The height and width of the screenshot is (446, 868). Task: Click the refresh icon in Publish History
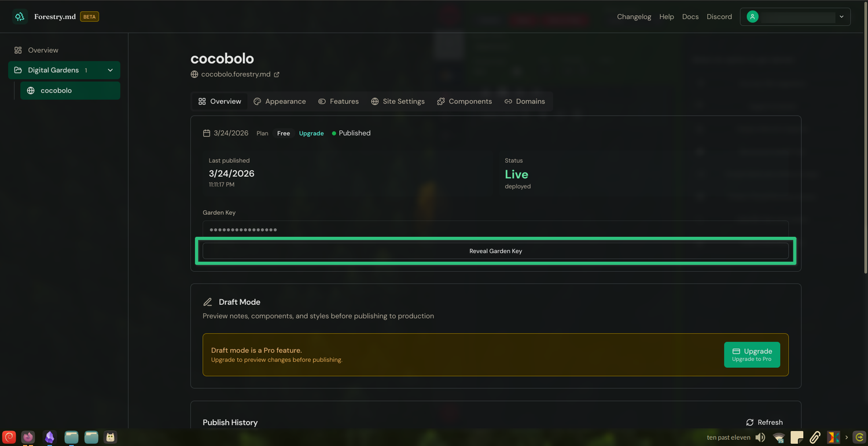pos(750,422)
